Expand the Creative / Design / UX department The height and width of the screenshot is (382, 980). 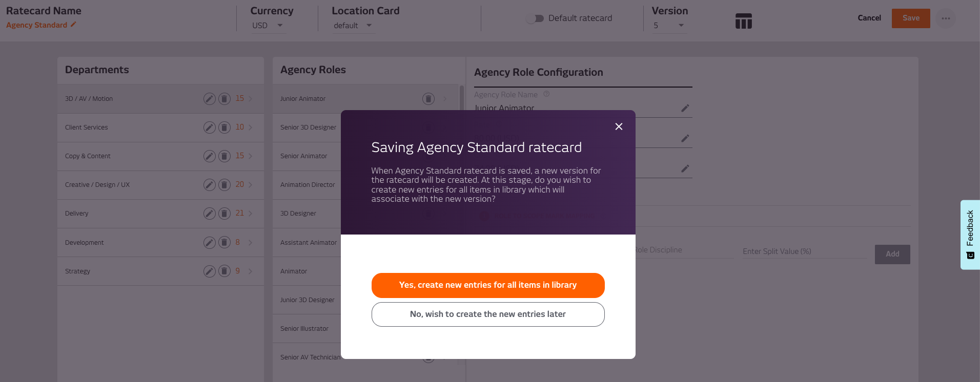point(250,185)
